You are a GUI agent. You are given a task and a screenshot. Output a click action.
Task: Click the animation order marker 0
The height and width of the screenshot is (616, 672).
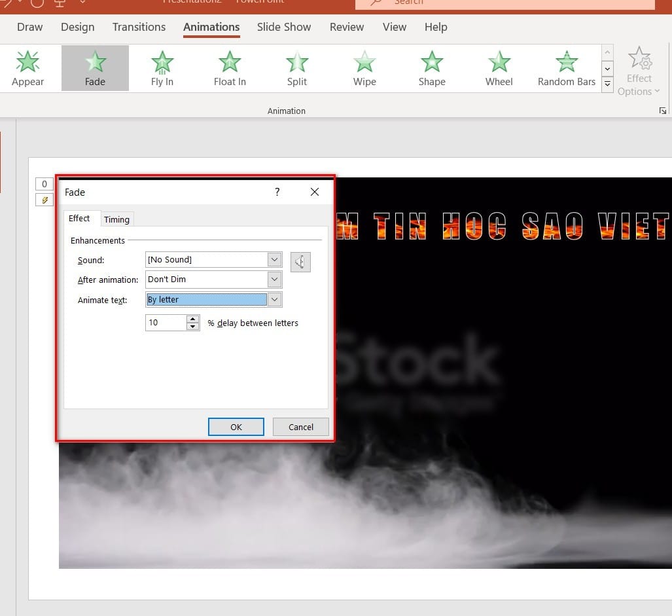(44, 184)
